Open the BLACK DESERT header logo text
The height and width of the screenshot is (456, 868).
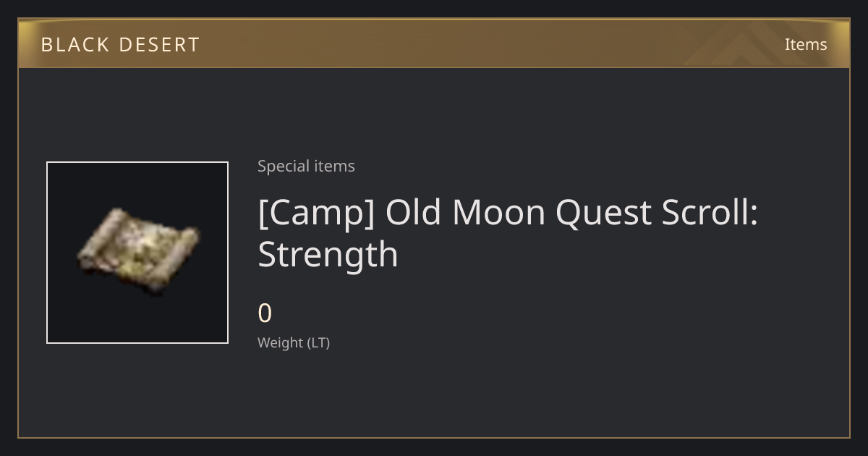click(120, 45)
